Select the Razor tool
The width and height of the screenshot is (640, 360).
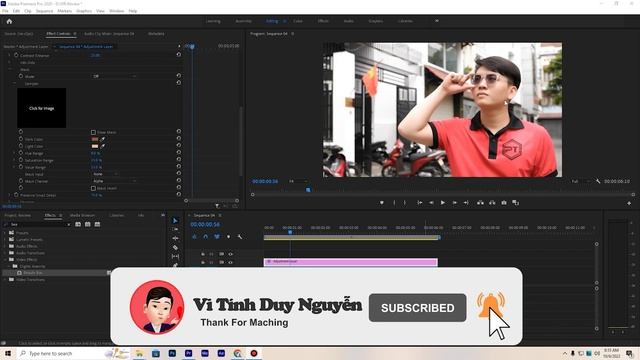(x=175, y=247)
